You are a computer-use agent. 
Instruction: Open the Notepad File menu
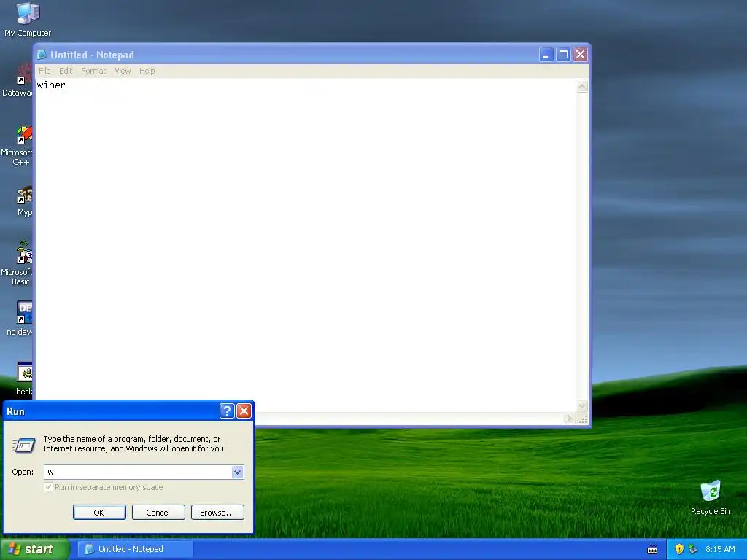coord(44,71)
